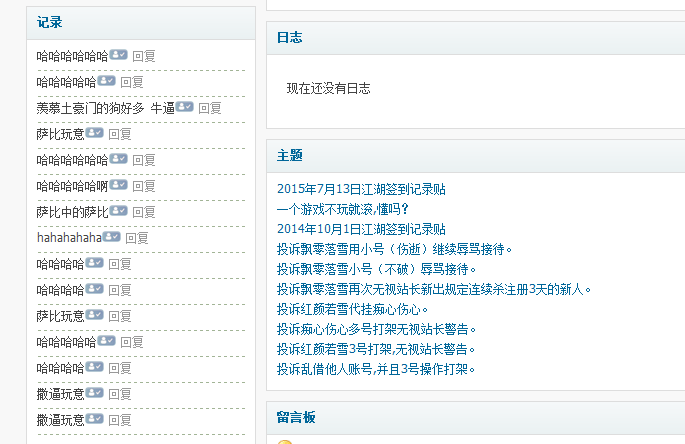
Task: Click the 留言板 panel heading
Action: click(x=296, y=417)
